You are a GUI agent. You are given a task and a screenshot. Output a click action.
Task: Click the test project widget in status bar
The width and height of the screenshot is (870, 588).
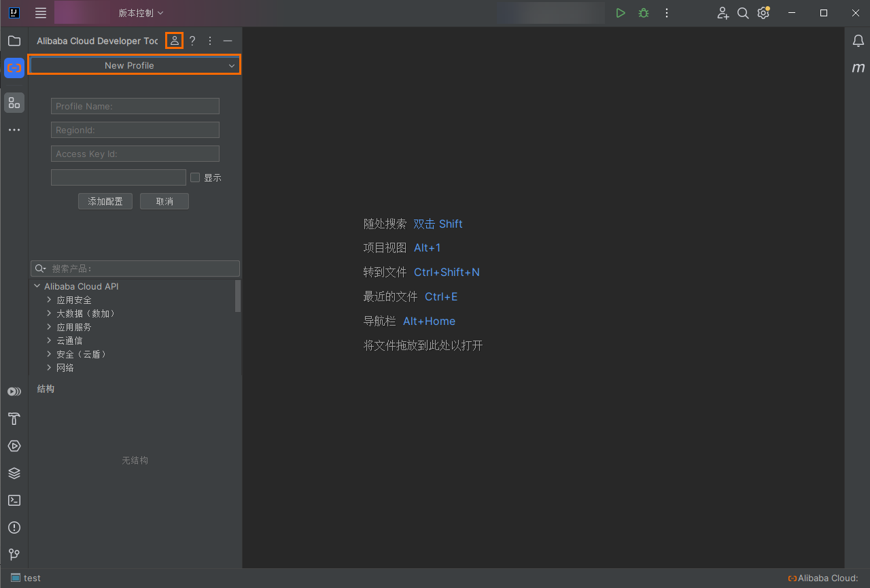tap(26, 578)
